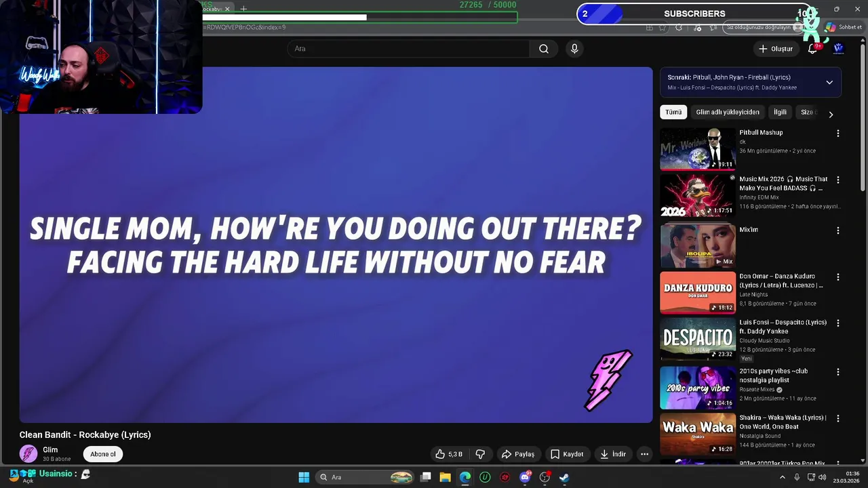Screen dimensions: 868x488
Task: Open Task View on taskbar
Action: click(426, 477)
